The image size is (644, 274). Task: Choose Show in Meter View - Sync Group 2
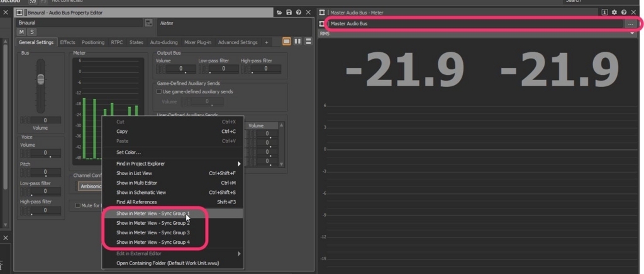click(x=173, y=223)
